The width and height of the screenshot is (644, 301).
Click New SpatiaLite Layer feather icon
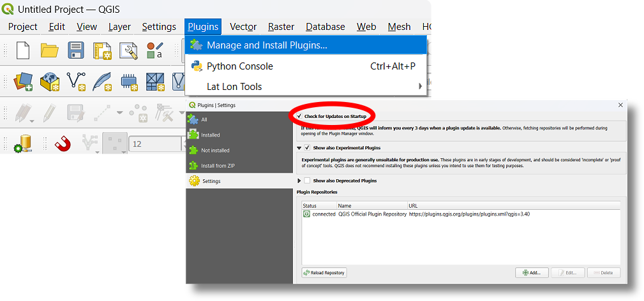tap(102, 81)
